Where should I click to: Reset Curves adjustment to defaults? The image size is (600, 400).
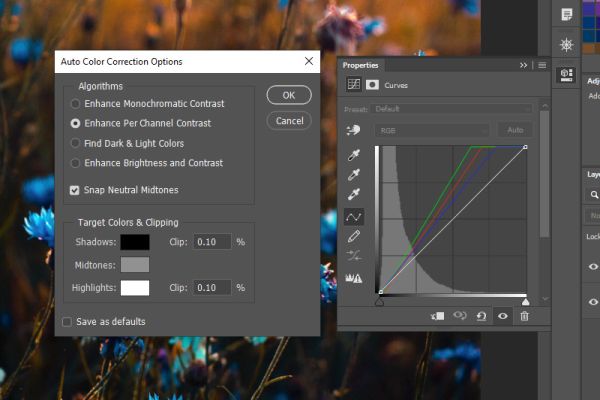pyautogui.click(x=481, y=316)
